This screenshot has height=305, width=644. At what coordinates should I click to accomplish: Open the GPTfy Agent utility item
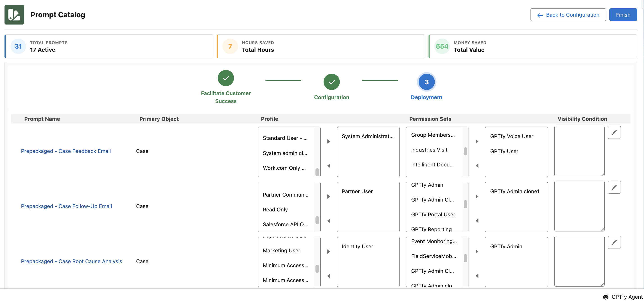pyautogui.click(x=623, y=297)
